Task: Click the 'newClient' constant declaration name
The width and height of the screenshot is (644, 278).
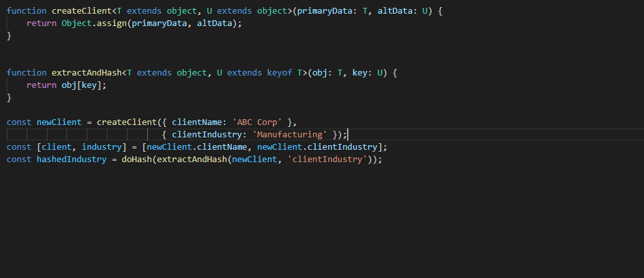Action: click(59, 122)
